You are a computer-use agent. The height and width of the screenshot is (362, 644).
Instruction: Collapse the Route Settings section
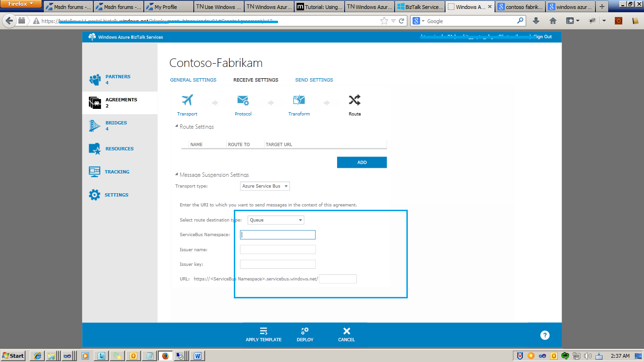click(176, 126)
